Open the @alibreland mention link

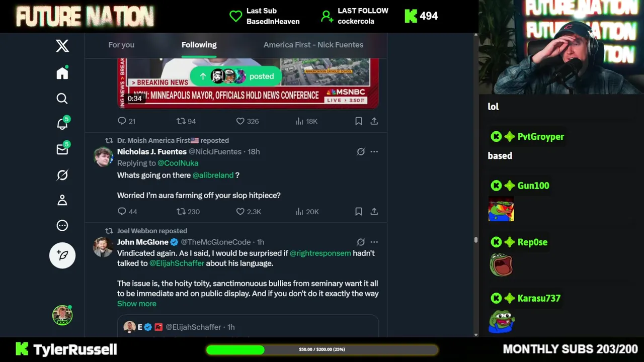click(213, 175)
